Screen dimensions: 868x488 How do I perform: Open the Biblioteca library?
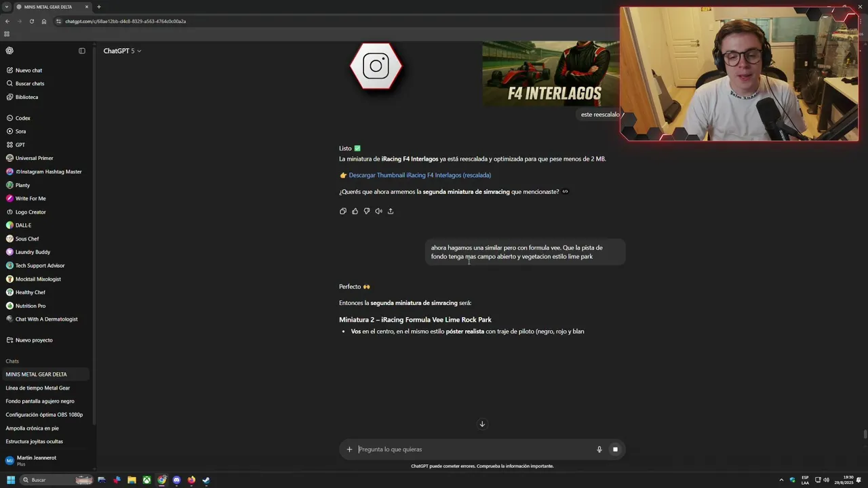click(x=26, y=97)
